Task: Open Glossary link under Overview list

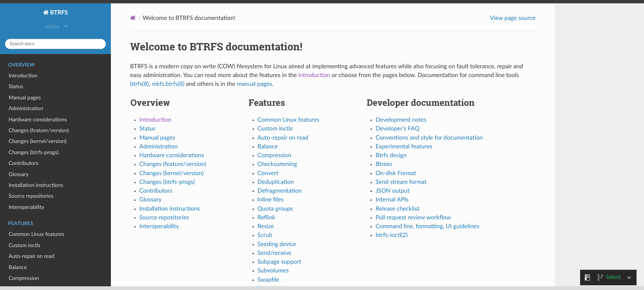Action: 150,199
